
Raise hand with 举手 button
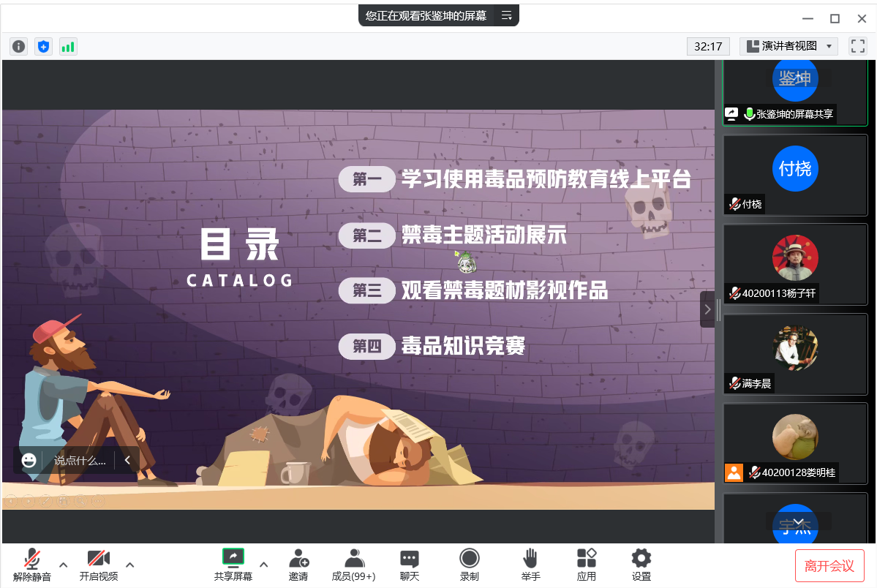click(x=530, y=565)
